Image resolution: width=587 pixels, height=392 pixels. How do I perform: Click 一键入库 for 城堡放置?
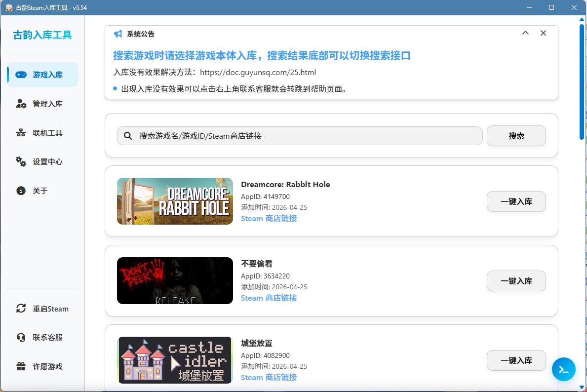[516, 360]
